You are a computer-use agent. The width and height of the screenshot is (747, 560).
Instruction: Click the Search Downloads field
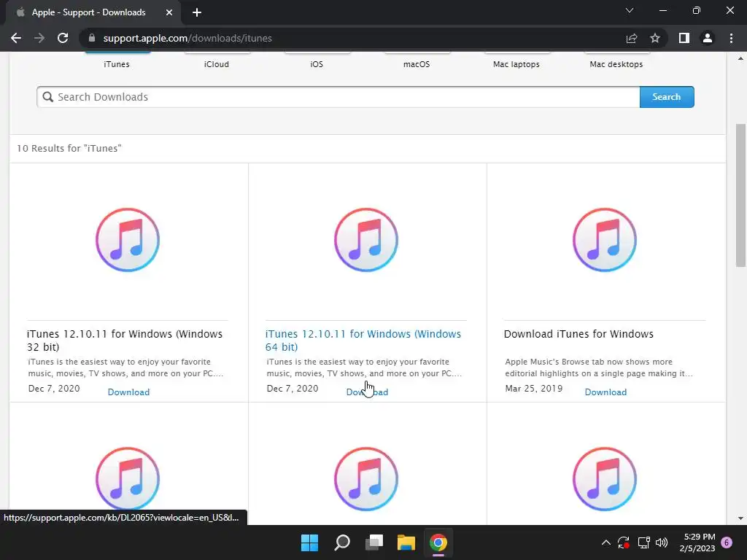pos(338,97)
